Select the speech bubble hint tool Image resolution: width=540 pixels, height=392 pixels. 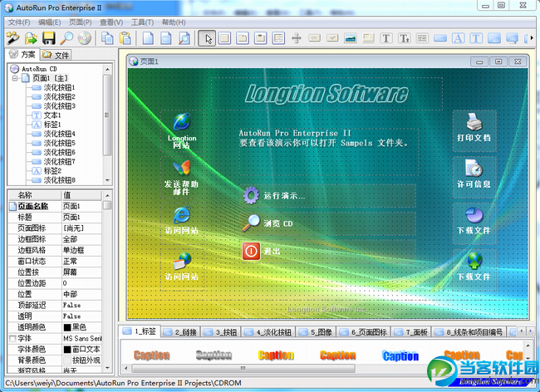coord(512,38)
